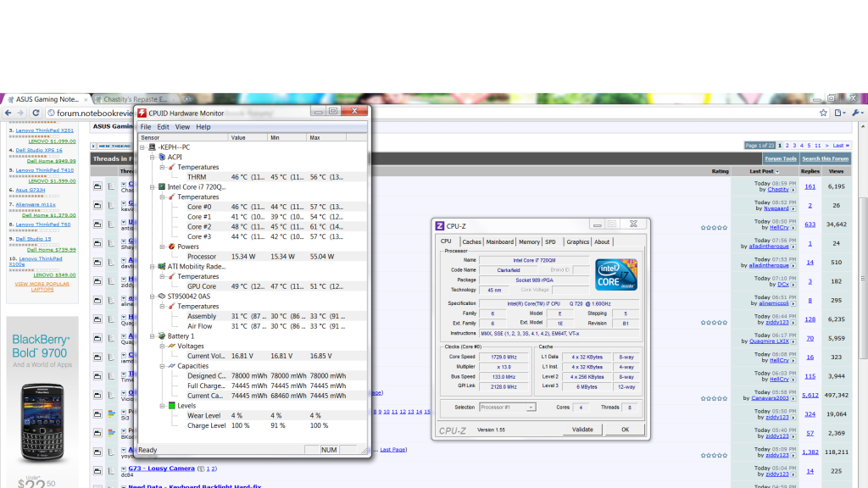Click the Battery 1 icon

coord(162,335)
